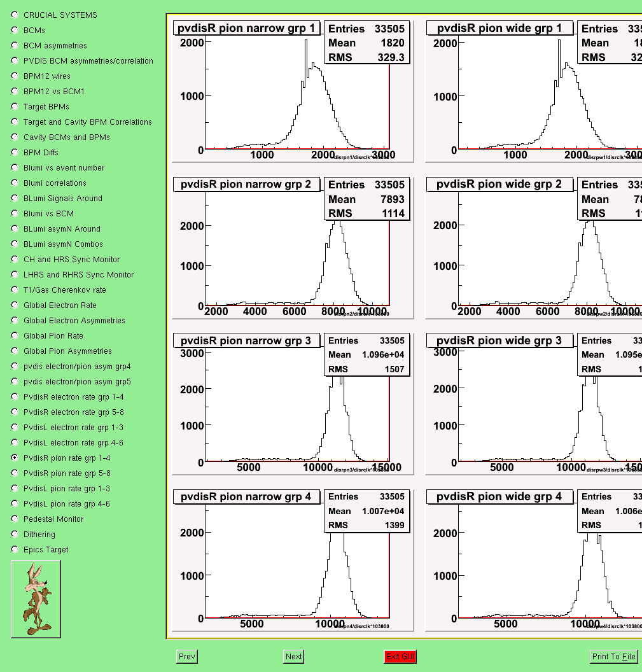
Task: Select PVDIS BCM asymmetries/correlation option
Action: [x=15, y=61]
